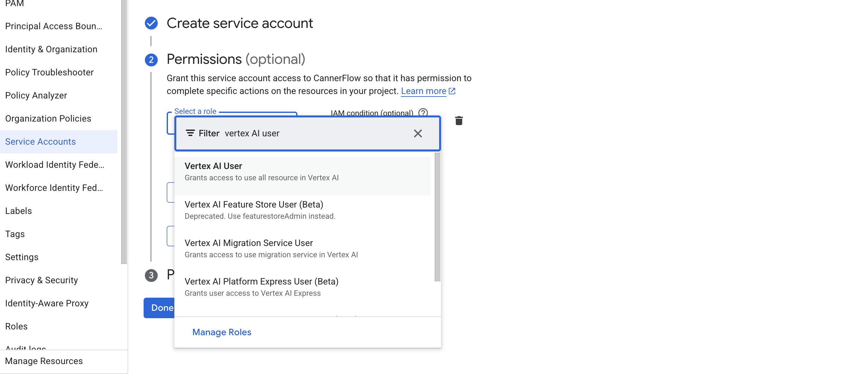Delete the role row via trash icon

[459, 121]
